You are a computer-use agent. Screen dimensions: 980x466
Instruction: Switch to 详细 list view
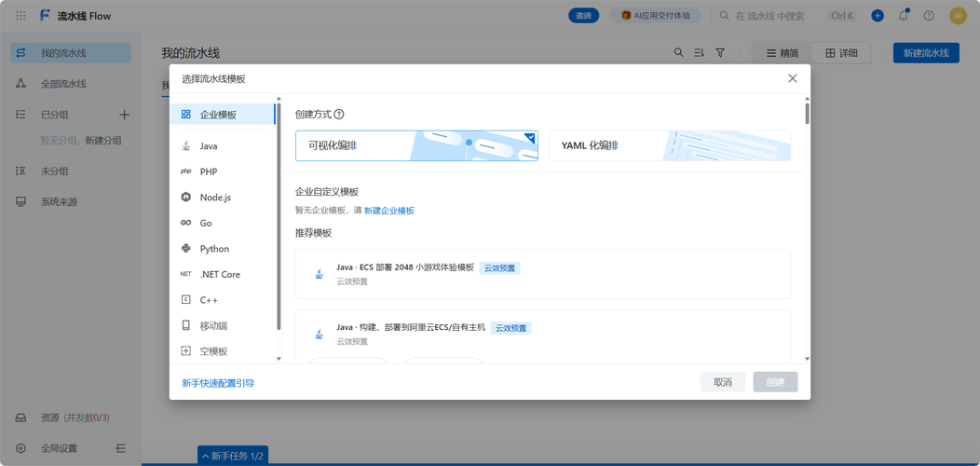840,53
